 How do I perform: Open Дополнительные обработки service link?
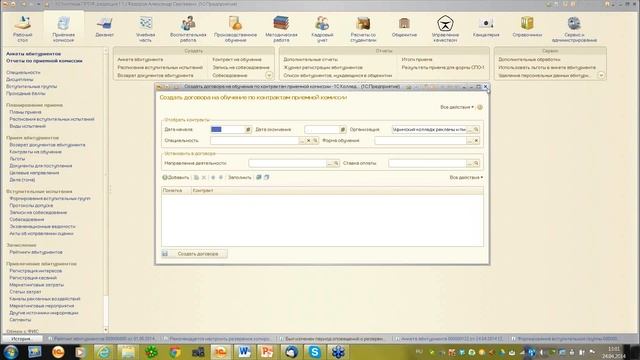click(x=529, y=60)
